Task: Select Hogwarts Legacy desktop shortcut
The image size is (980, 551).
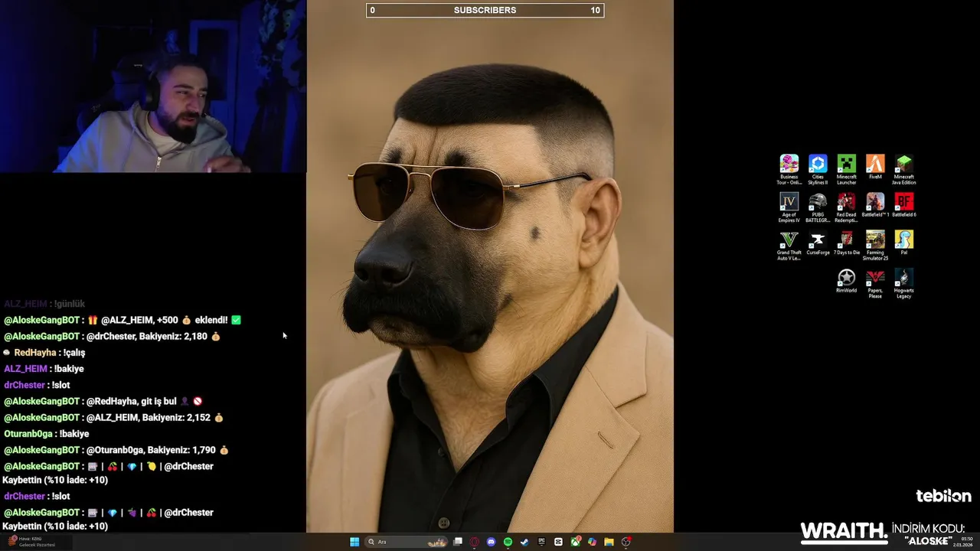Action: tap(903, 283)
